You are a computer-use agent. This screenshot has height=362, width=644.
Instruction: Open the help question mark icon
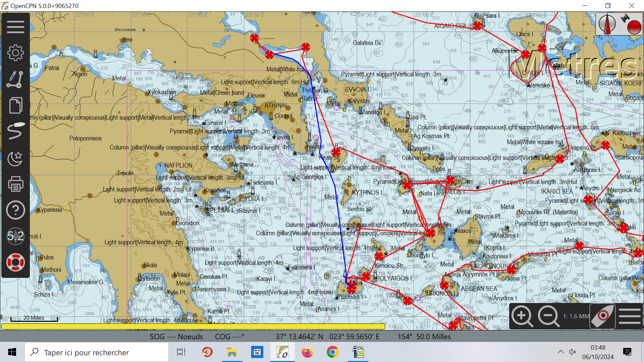tap(15, 210)
